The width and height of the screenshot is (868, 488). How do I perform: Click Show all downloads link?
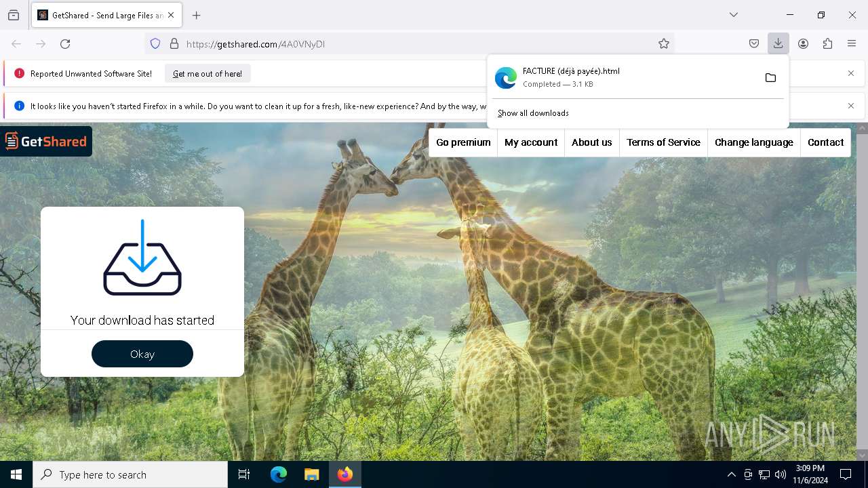(x=533, y=113)
